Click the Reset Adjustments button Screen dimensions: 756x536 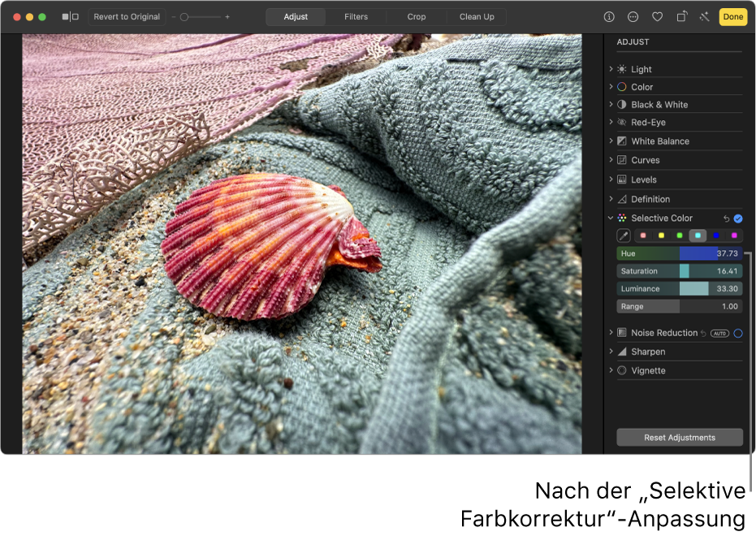[x=679, y=438]
